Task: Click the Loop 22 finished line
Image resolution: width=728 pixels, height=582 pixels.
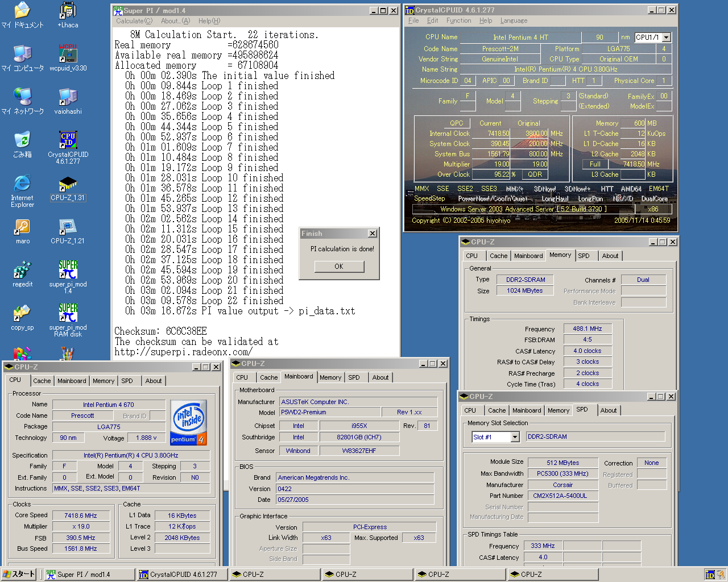Action: click(x=204, y=301)
